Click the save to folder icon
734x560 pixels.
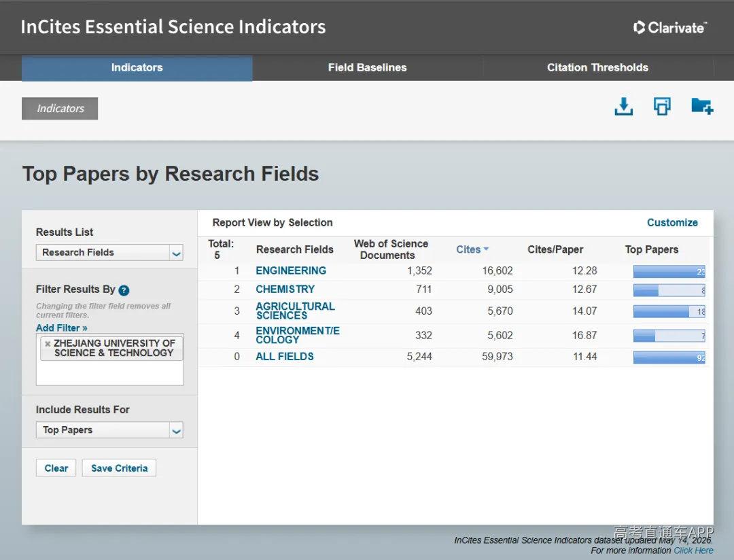(x=702, y=106)
